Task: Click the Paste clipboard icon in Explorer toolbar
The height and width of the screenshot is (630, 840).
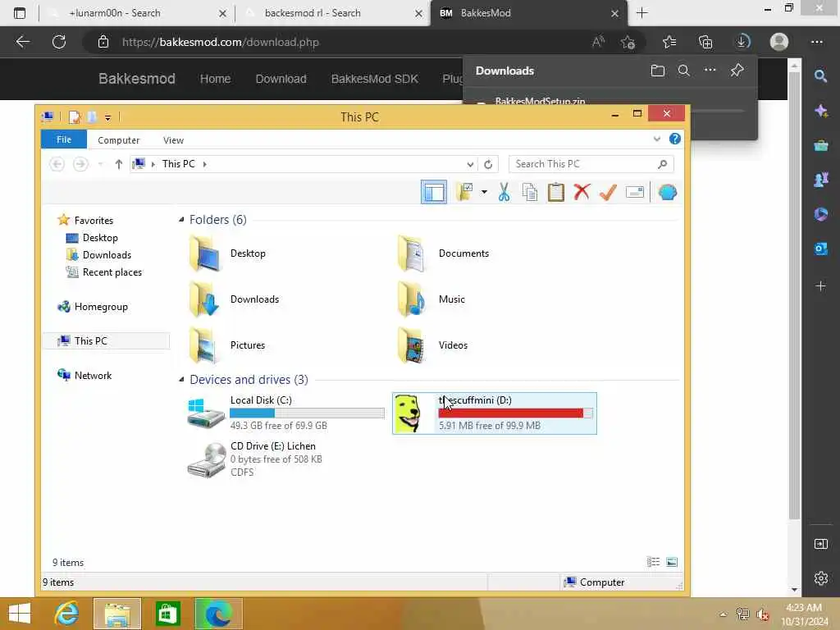Action: click(556, 192)
